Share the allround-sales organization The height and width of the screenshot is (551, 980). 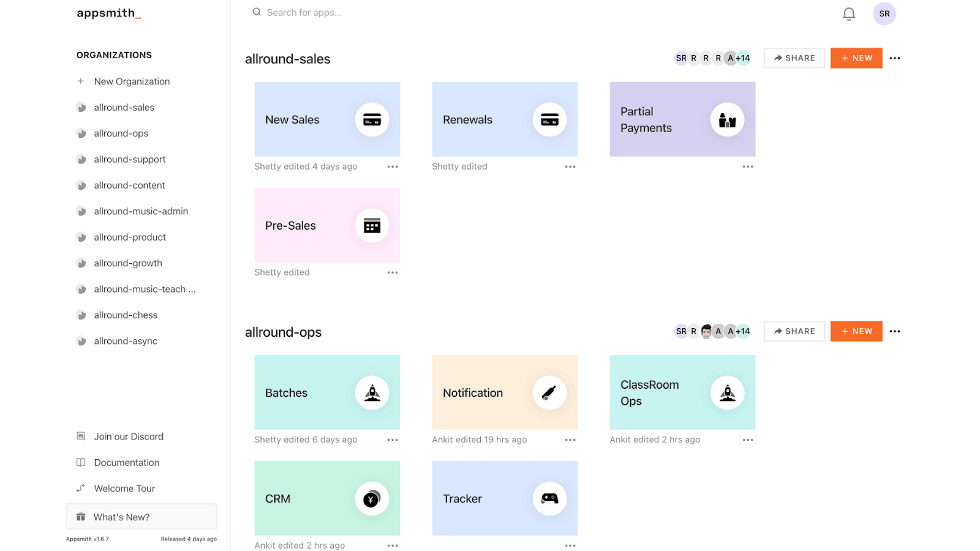794,58
